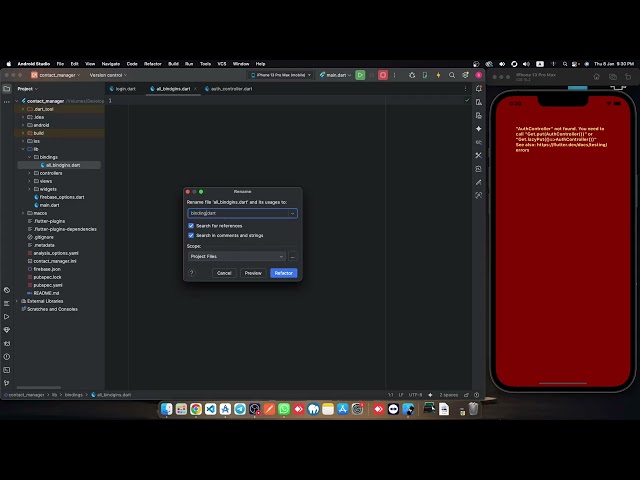Click the Preview button
The width and height of the screenshot is (640, 480).
253,273
